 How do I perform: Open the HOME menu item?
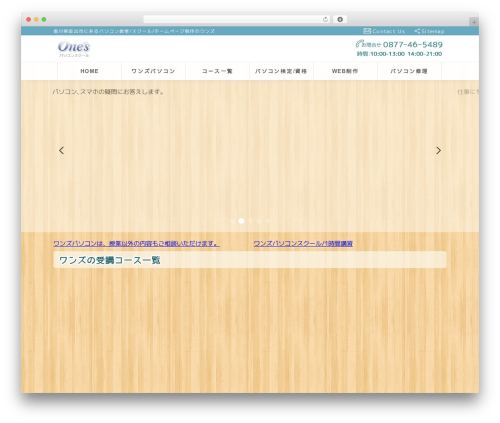(89, 71)
